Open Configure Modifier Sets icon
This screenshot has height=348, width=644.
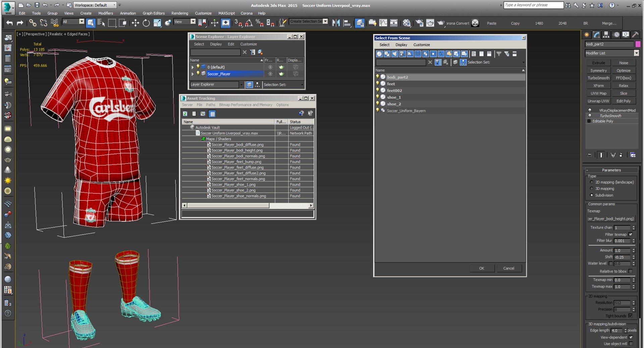633,155
